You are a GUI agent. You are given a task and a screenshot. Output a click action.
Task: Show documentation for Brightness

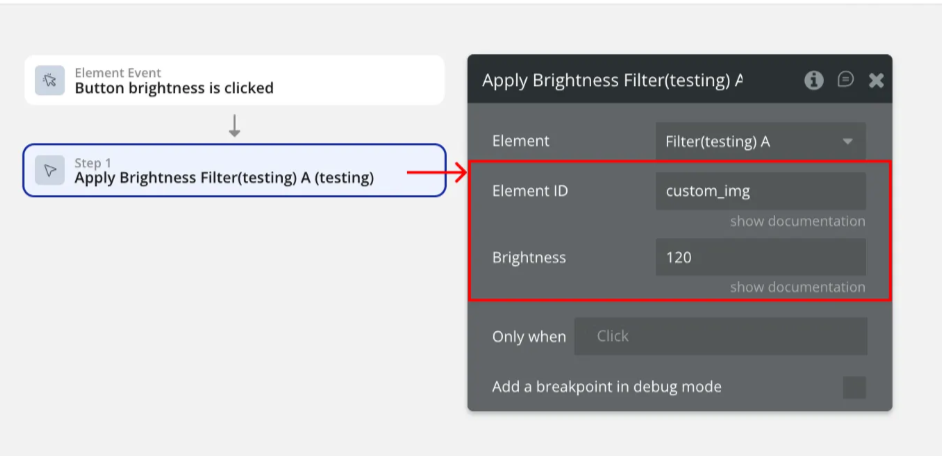pyautogui.click(x=797, y=287)
